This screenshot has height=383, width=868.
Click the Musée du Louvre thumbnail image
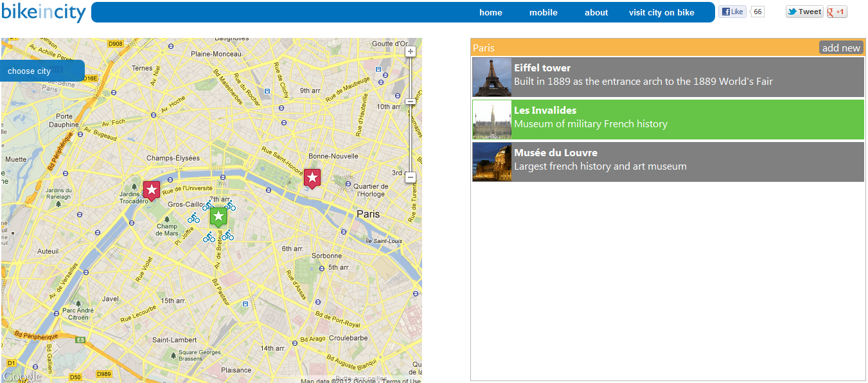click(492, 162)
